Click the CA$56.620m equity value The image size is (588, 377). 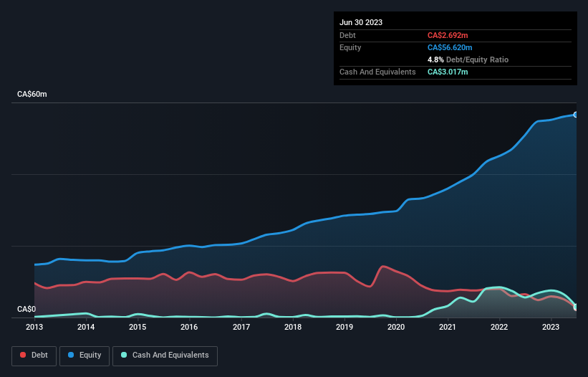tap(450, 47)
